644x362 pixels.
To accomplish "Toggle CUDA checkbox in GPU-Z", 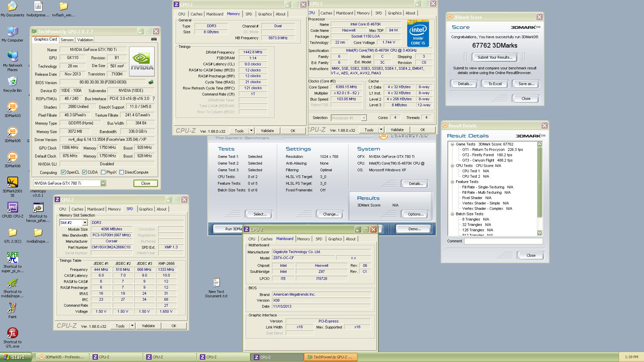I will tap(84, 172).
